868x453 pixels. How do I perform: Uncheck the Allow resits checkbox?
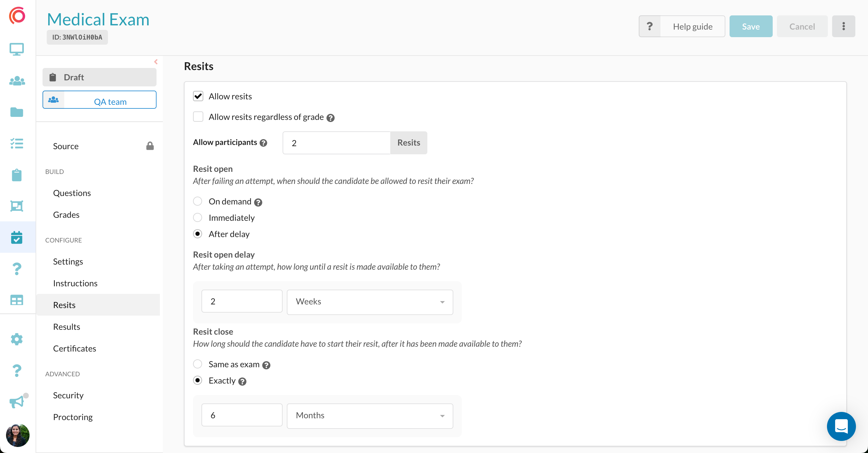pyautogui.click(x=198, y=96)
